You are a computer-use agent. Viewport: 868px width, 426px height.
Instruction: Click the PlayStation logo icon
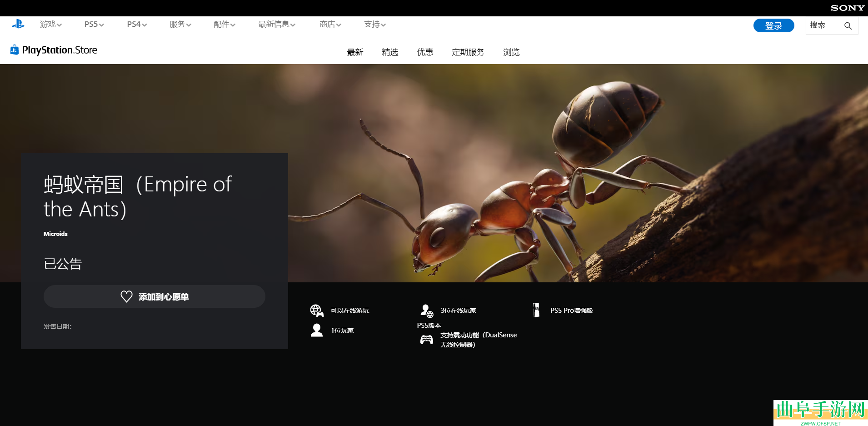pos(18,25)
